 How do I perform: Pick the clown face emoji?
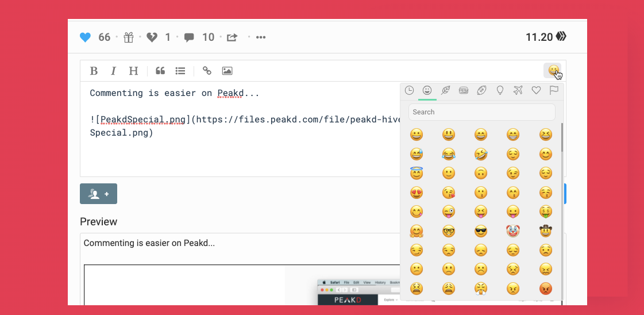pos(513,231)
